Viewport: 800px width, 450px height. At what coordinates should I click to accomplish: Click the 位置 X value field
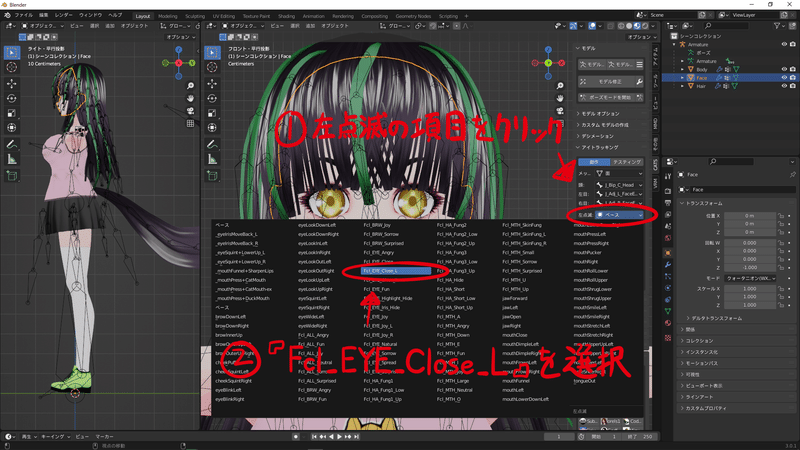749,216
